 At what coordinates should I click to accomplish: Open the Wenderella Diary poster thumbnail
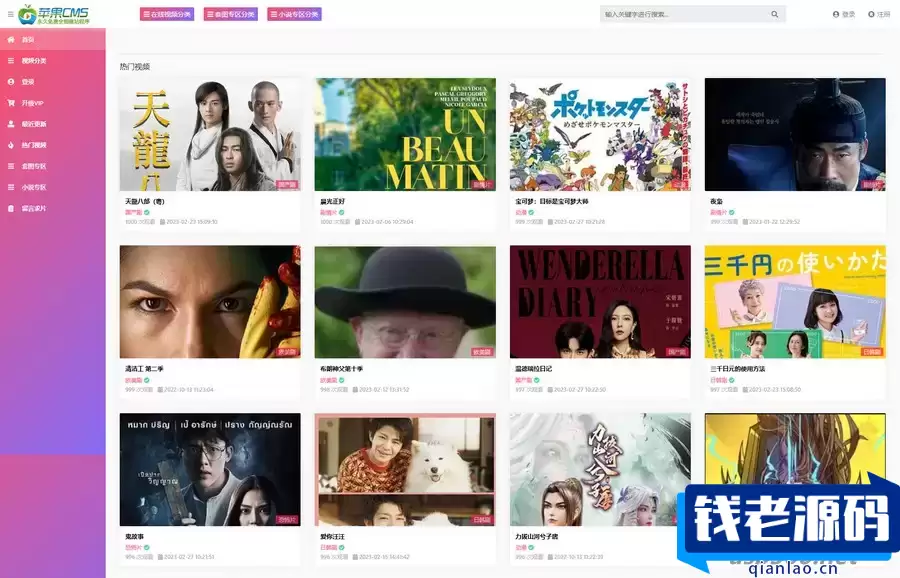pos(600,302)
